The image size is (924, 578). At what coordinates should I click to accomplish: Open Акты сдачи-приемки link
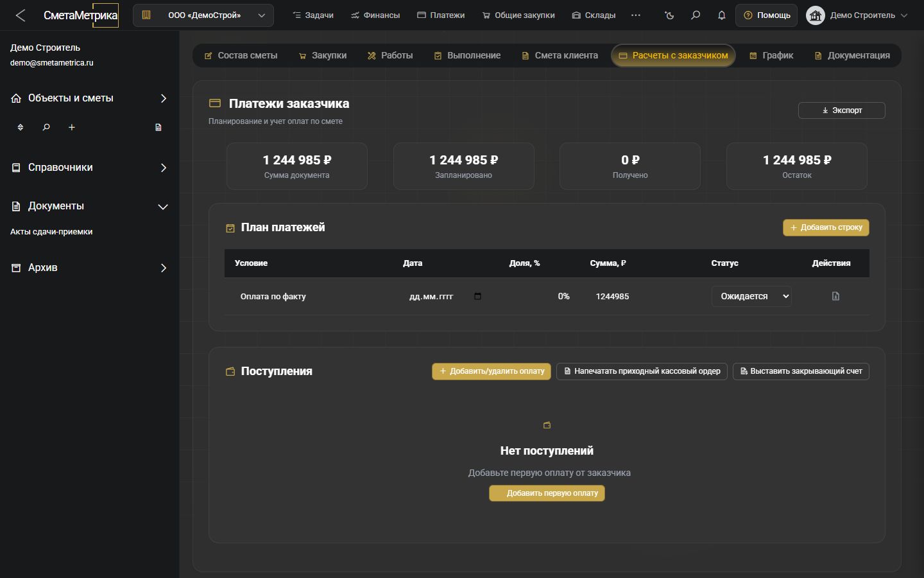point(51,232)
